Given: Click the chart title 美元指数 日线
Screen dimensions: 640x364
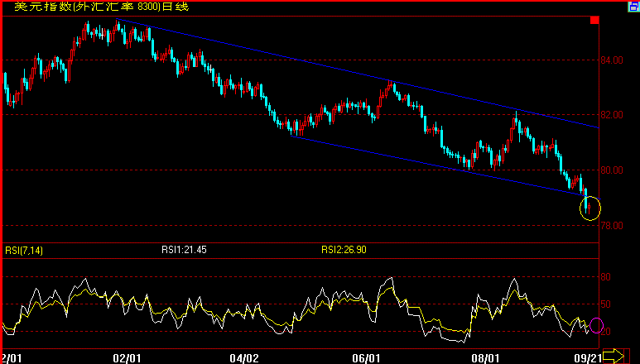Looking at the screenshot, I should coord(102,7).
